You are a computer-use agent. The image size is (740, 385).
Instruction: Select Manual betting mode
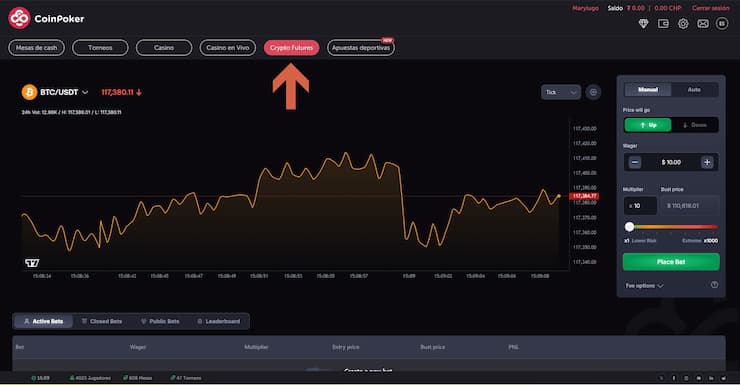[x=648, y=90]
